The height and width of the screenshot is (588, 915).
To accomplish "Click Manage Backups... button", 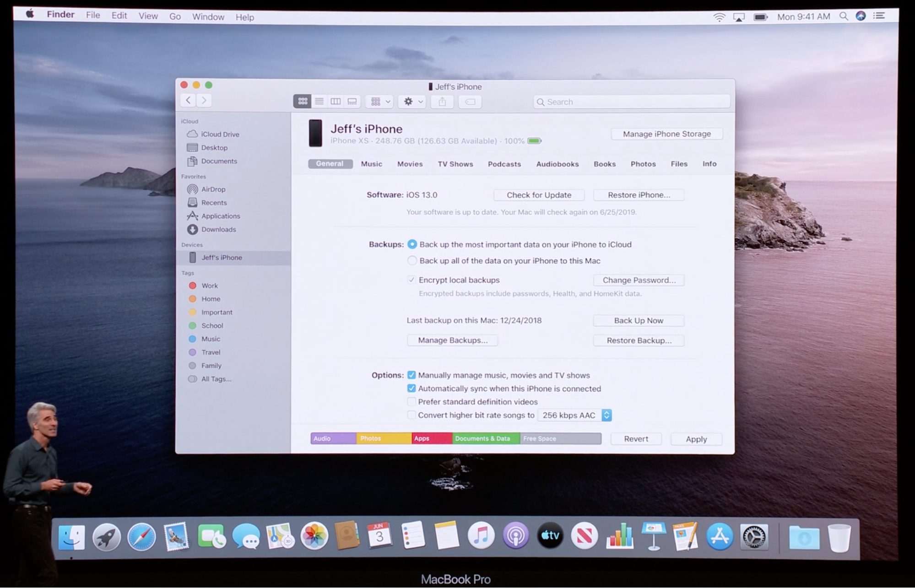I will point(453,340).
